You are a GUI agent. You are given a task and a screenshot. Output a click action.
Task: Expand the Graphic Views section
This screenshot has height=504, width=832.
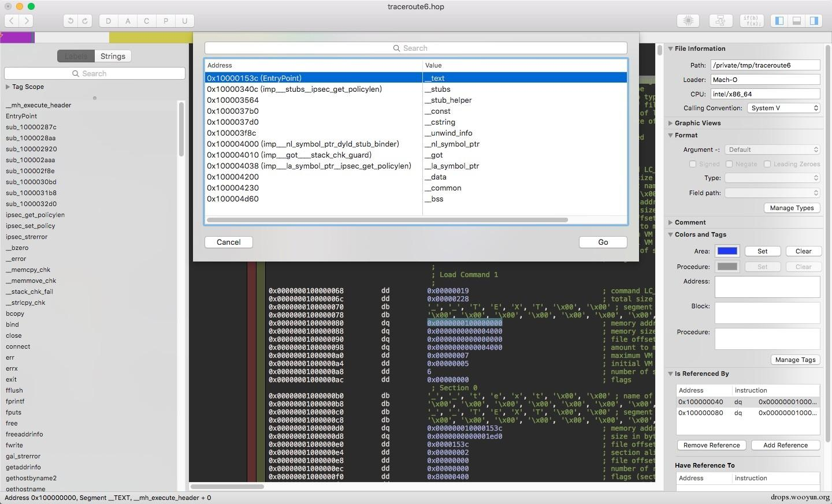tap(671, 123)
